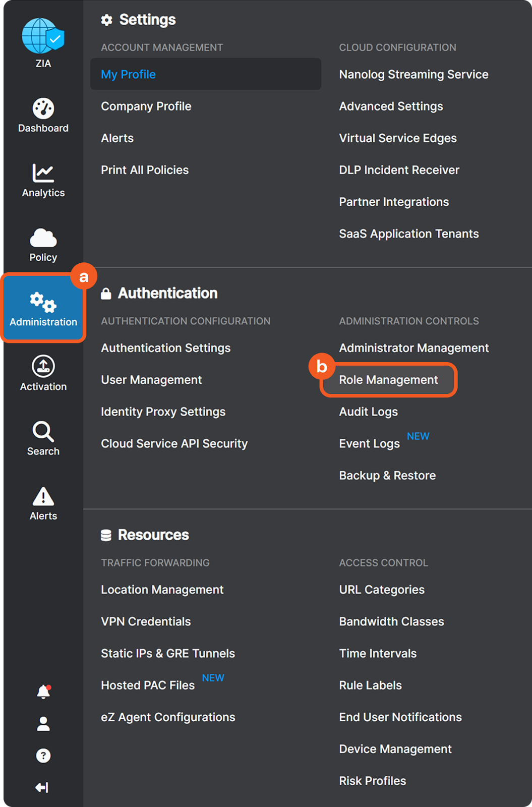The height and width of the screenshot is (807, 532).
Task: Open the Dashboard gauge icon
Action: (x=43, y=108)
